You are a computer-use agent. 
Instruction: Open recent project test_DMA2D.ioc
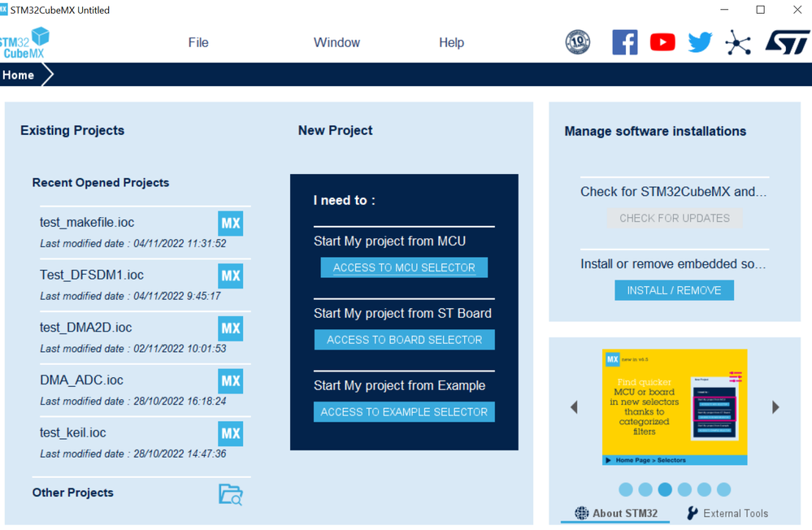pos(86,328)
